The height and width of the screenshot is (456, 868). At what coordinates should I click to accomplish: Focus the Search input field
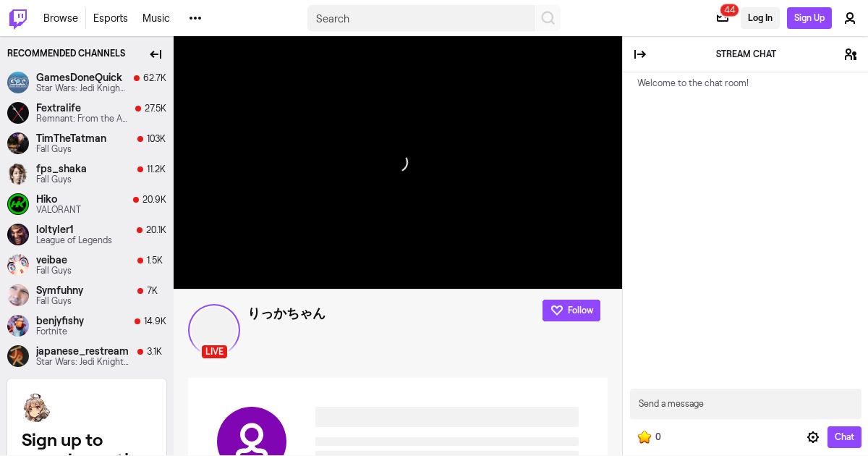coord(421,18)
